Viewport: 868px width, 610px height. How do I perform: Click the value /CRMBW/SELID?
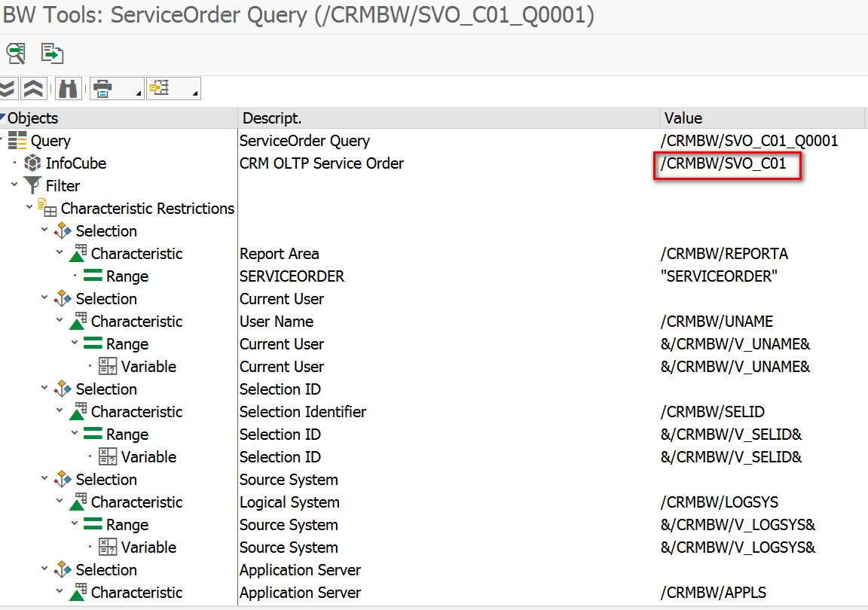[713, 412]
